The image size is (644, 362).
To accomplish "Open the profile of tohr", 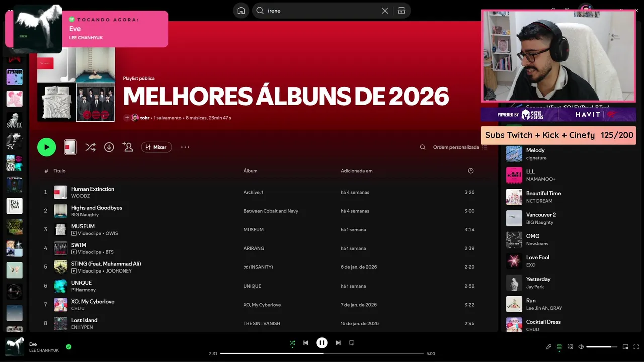I will click(145, 118).
